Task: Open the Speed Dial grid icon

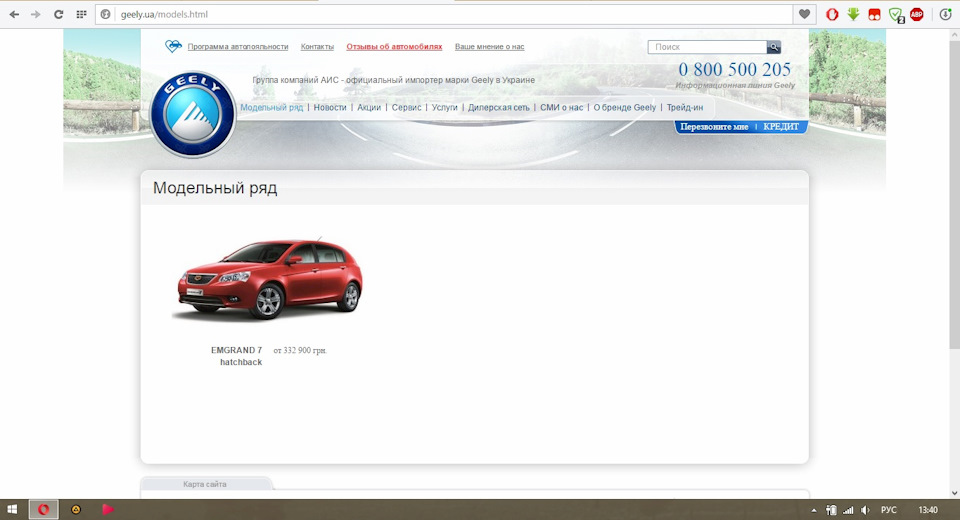Action: [81, 14]
